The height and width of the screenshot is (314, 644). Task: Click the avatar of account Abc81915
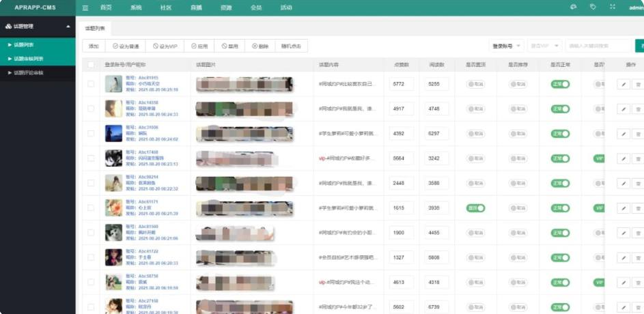click(x=114, y=84)
